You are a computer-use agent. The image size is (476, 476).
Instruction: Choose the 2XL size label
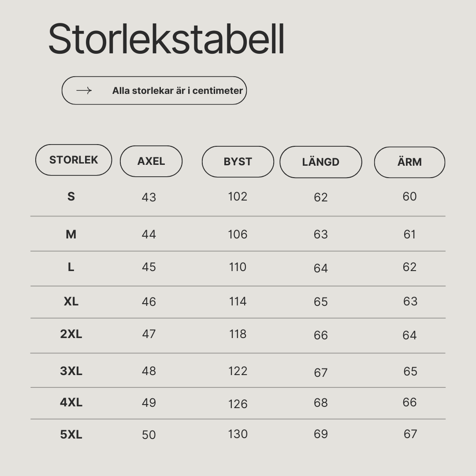pyautogui.click(x=71, y=334)
